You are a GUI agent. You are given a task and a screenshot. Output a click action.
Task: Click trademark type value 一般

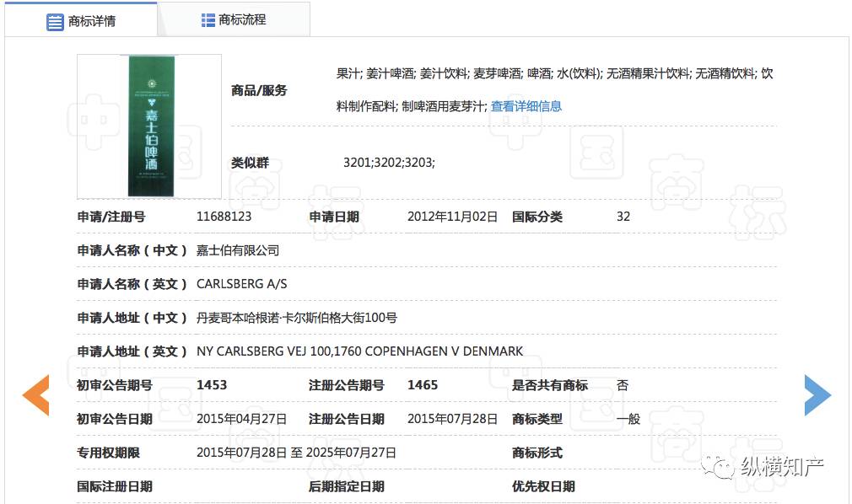628,419
